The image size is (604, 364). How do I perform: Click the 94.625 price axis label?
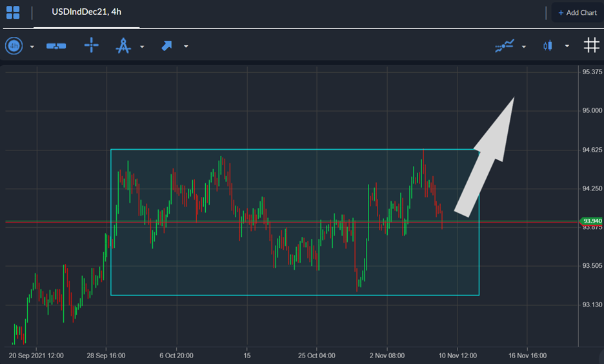pyautogui.click(x=592, y=150)
